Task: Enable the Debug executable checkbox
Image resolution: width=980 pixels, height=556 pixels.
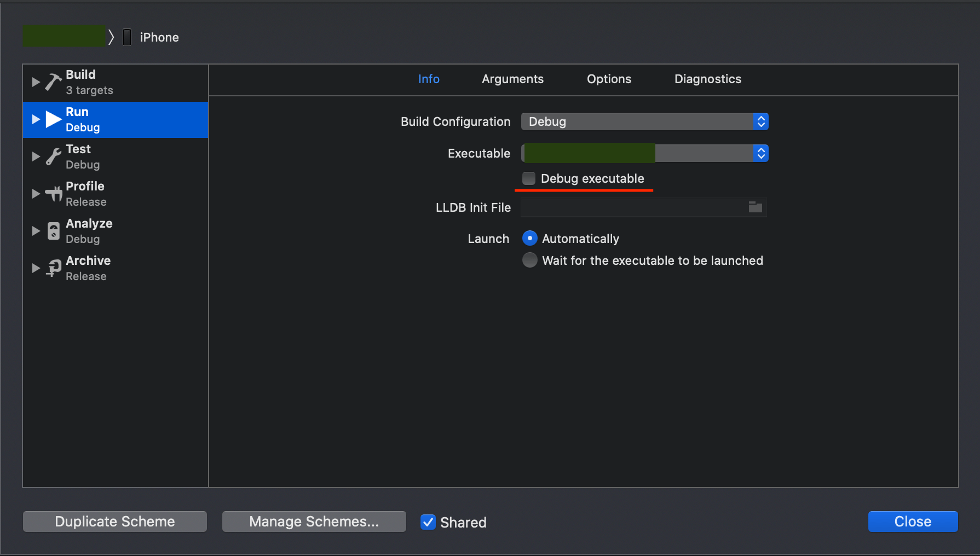Action: tap(528, 178)
